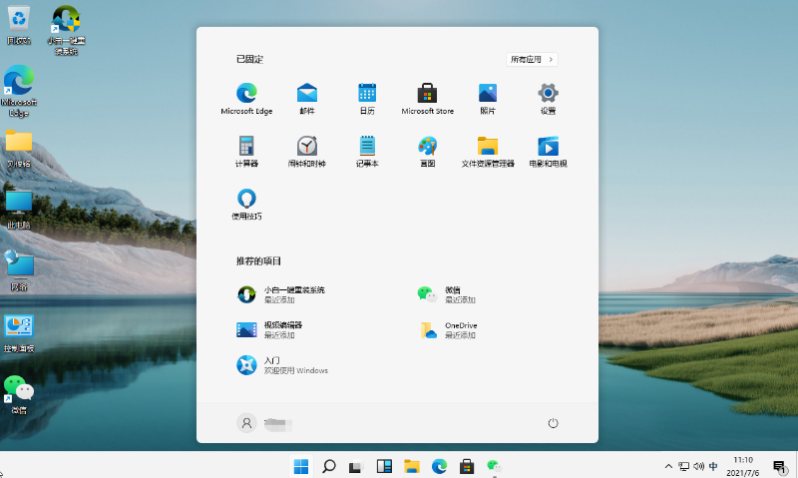The image size is (798, 478).
Task: Open the Tips (使用技巧) app
Action: 247,204
